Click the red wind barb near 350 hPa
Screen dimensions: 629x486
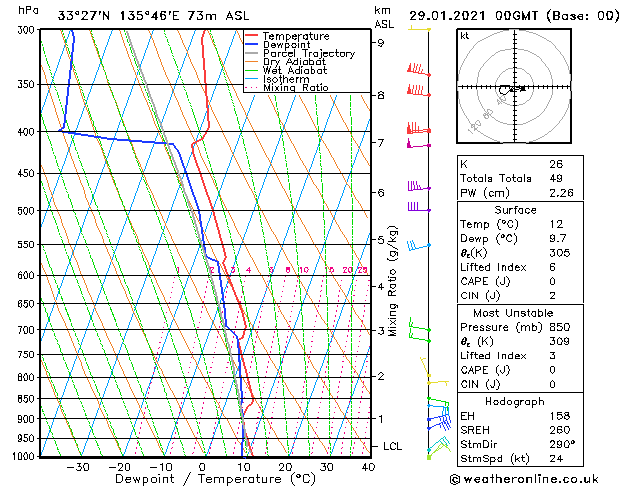[x=419, y=90]
